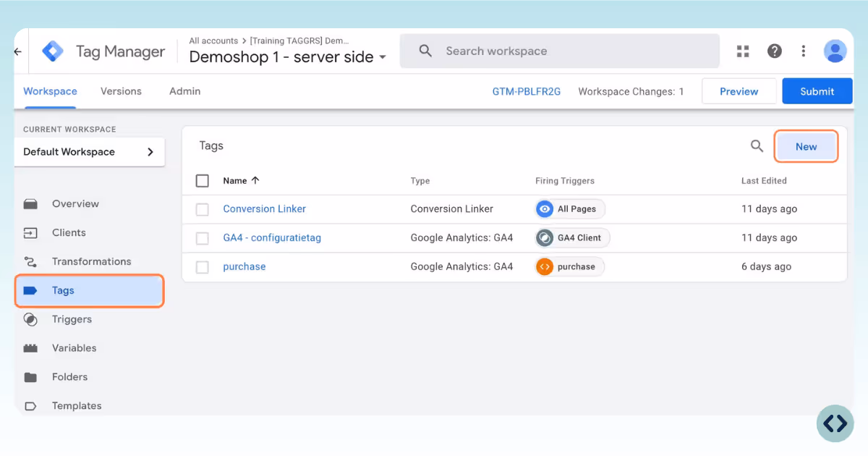The width and height of the screenshot is (868, 456).
Task: Click the Conversion Linker type cell
Action: (452, 209)
